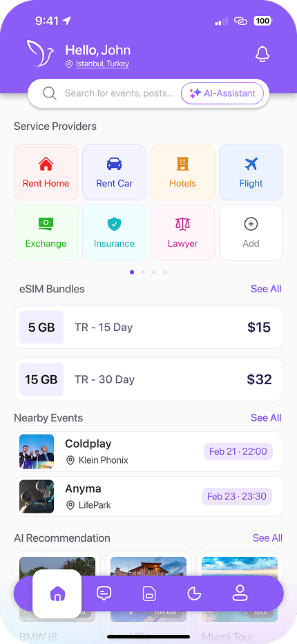Screen dimensions: 297x644
Task: Add a new service provider
Action: 251,232
